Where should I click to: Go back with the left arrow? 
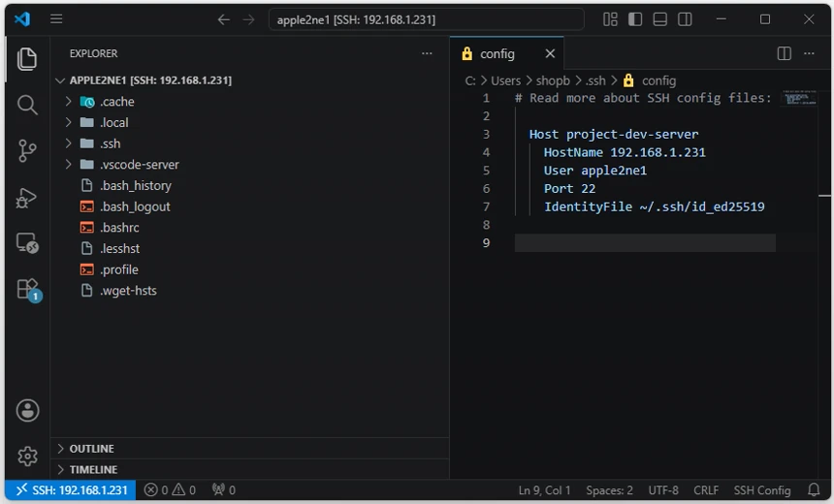(223, 19)
